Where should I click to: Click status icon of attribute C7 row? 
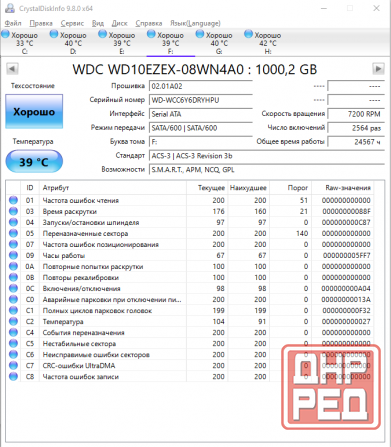[13, 365]
